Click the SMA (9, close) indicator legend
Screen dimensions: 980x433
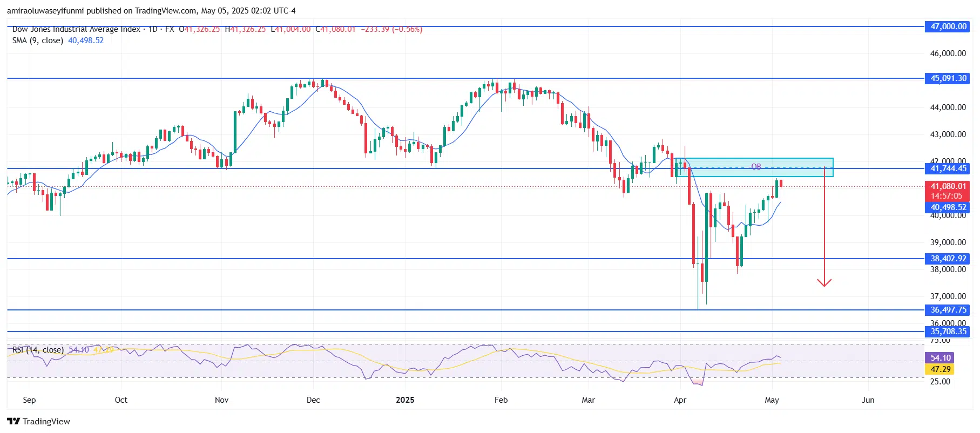38,40
